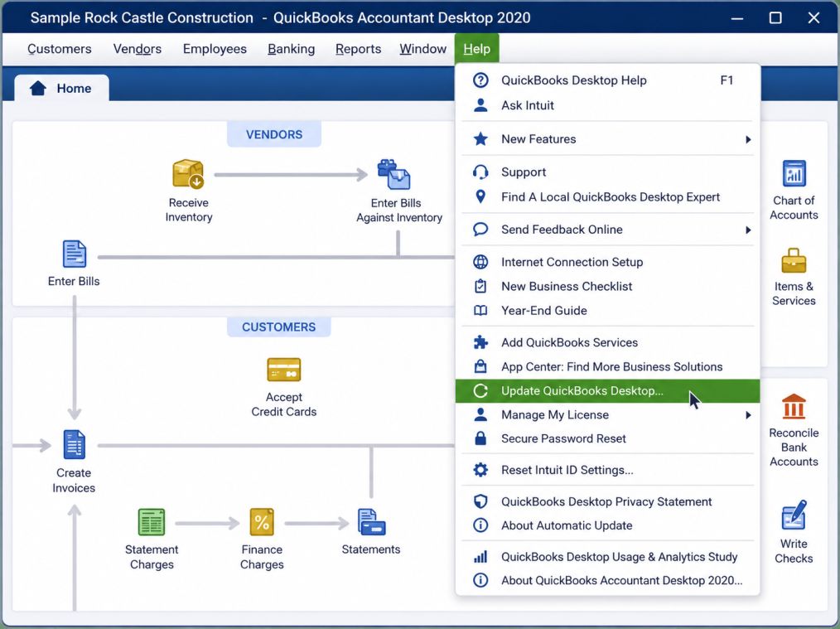Click the star icon beside New Features

(480, 138)
